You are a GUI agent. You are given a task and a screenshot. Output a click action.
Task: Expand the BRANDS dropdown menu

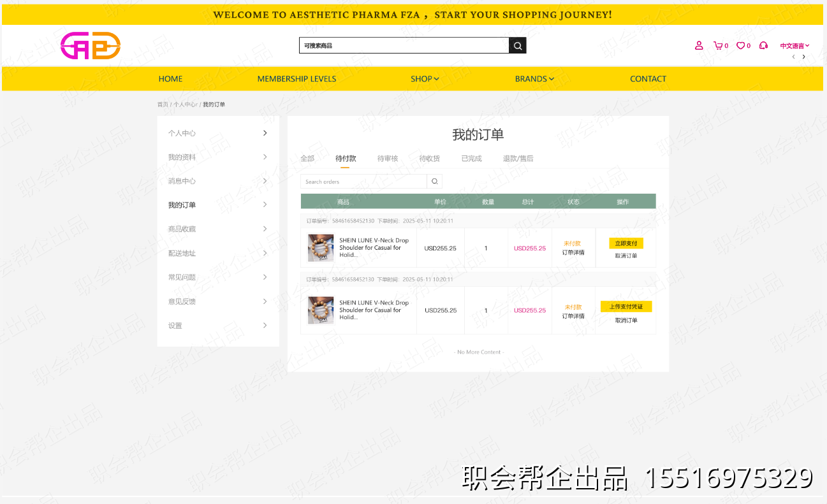pos(534,79)
